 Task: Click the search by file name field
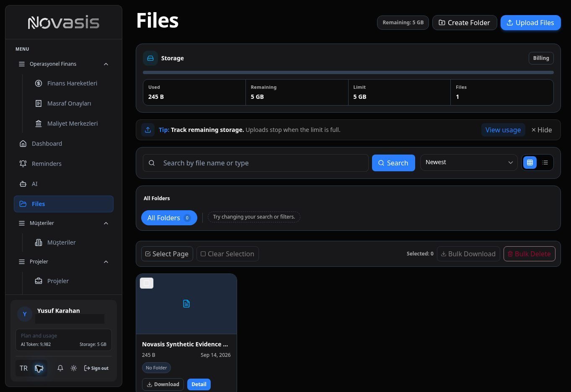[256, 163]
